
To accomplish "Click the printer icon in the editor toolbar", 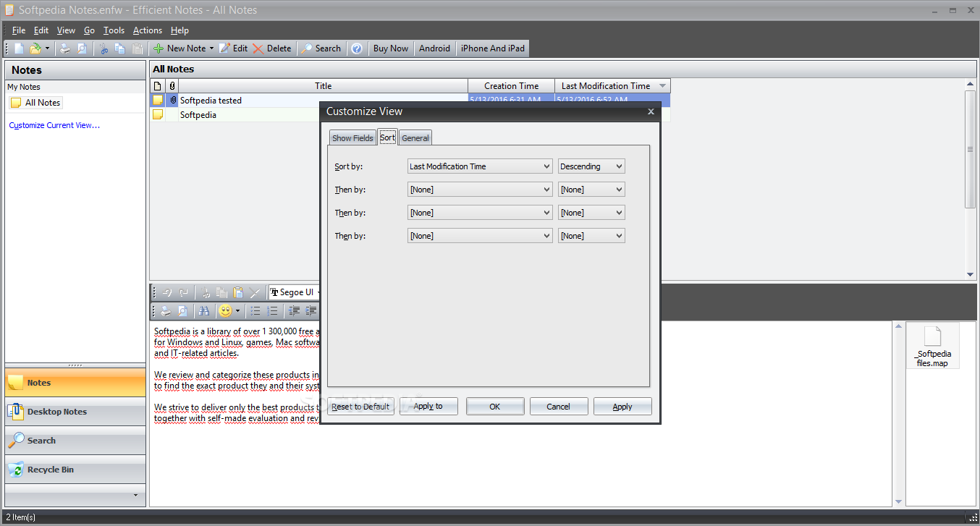I will click(x=166, y=310).
